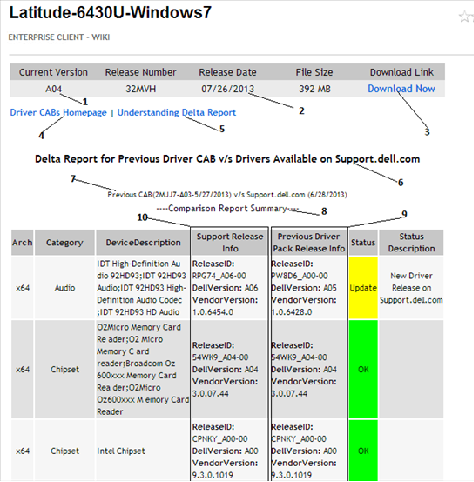Click the IDT High Definition Audio description

(x=143, y=288)
